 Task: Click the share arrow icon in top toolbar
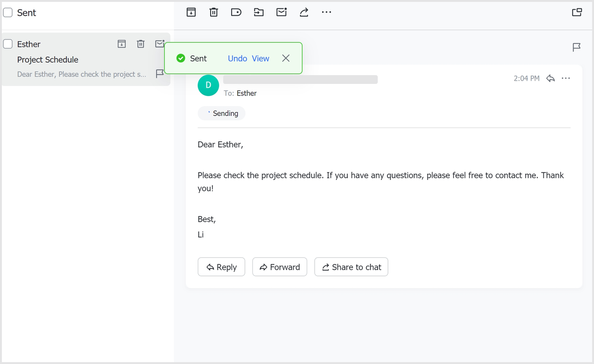pyautogui.click(x=304, y=13)
